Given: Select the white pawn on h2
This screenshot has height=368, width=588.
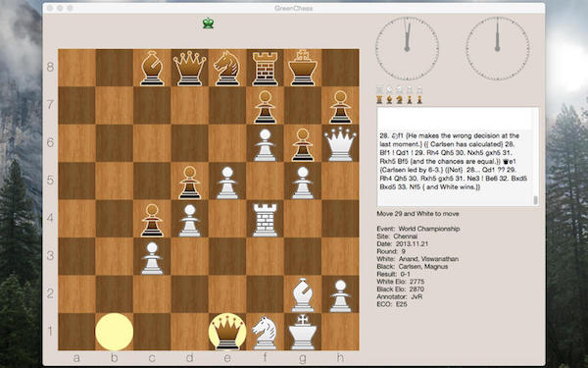Looking at the screenshot, I should (340, 296).
